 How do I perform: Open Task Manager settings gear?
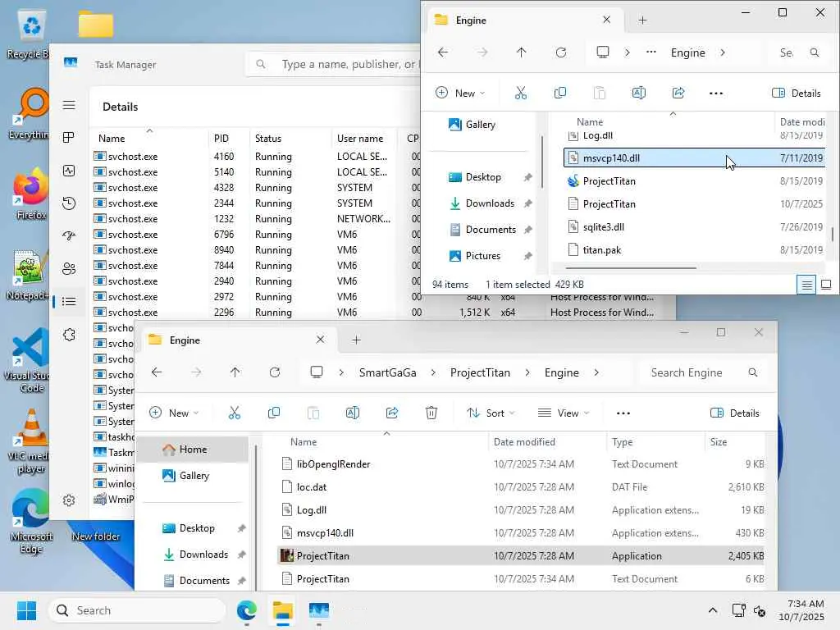[69, 500]
